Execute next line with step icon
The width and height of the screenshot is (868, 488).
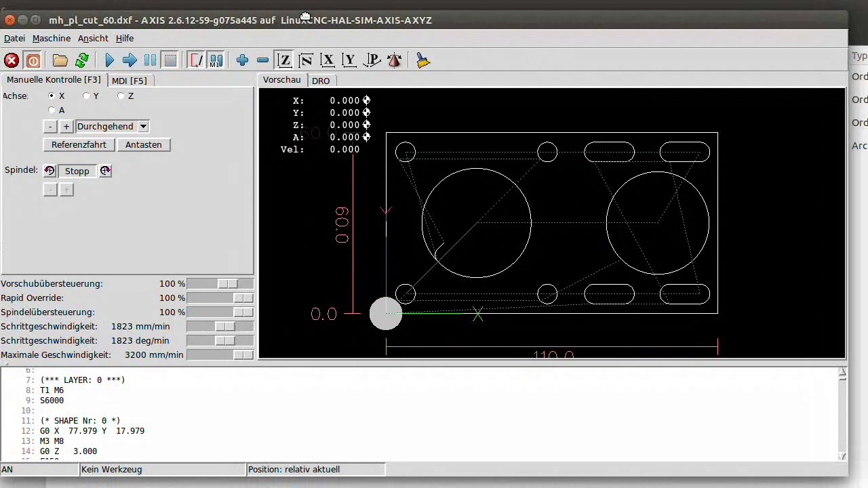tap(130, 60)
